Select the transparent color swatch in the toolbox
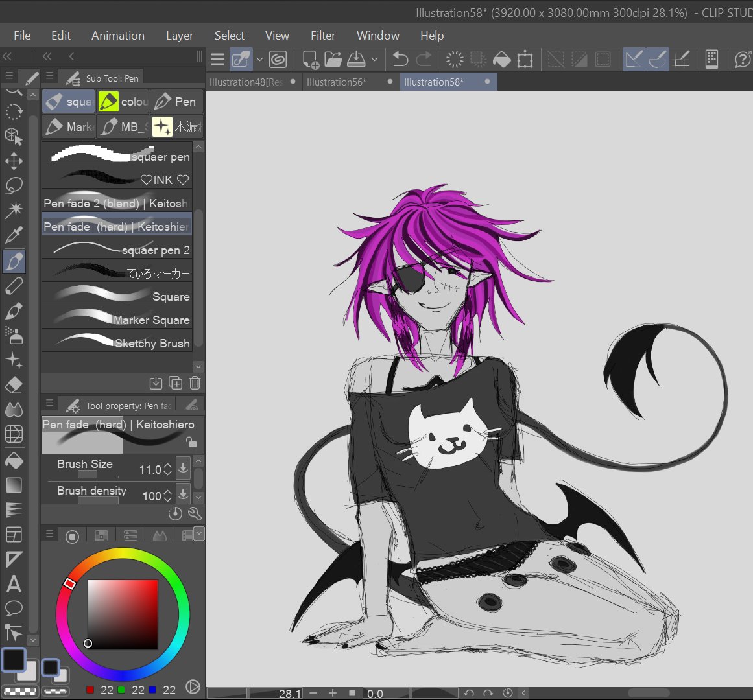Image resolution: width=753 pixels, height=700 pixels. click(19, 692)
